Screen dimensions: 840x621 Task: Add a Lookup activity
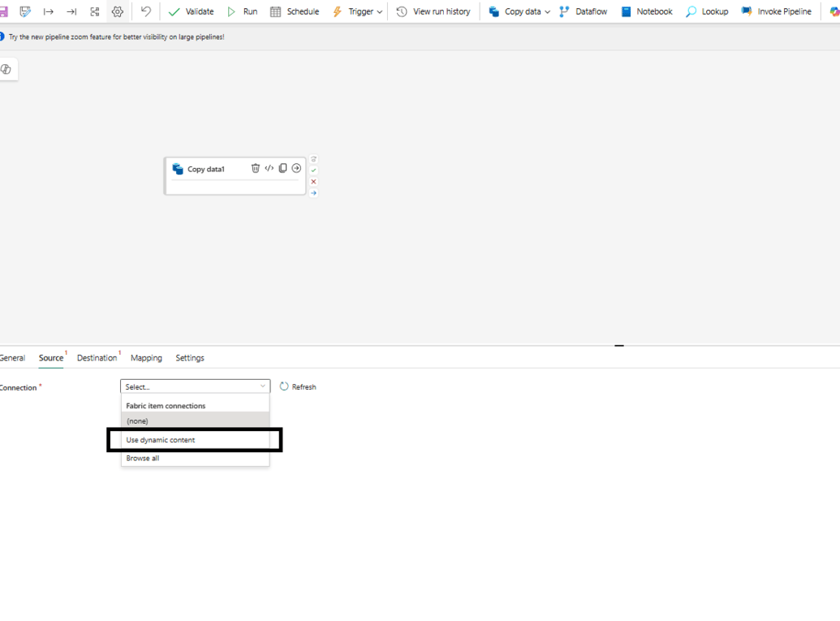pos(707,11)
